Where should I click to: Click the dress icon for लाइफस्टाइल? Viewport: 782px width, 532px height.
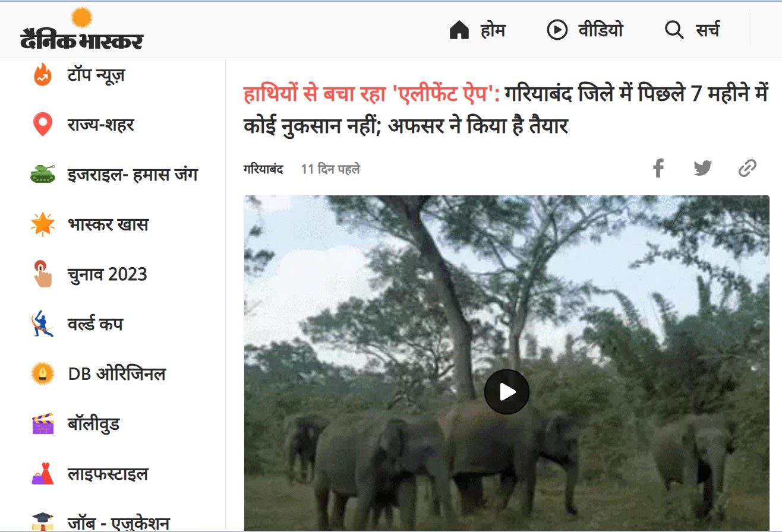(x=42, y=474)
